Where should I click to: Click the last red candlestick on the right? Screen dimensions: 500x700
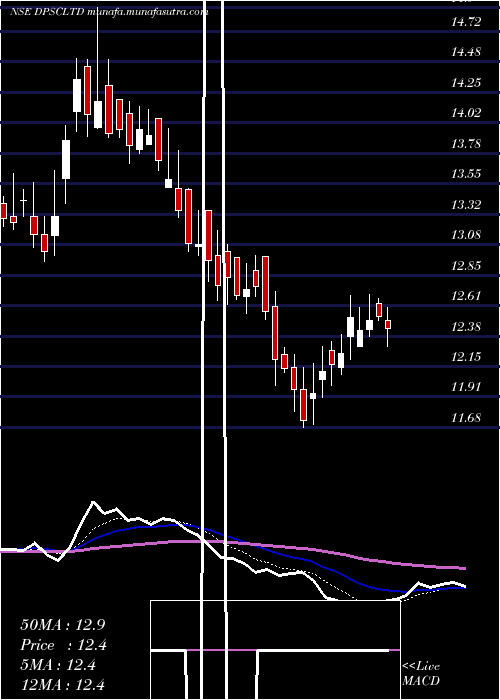pyautogui.click(x=388, y=325)
